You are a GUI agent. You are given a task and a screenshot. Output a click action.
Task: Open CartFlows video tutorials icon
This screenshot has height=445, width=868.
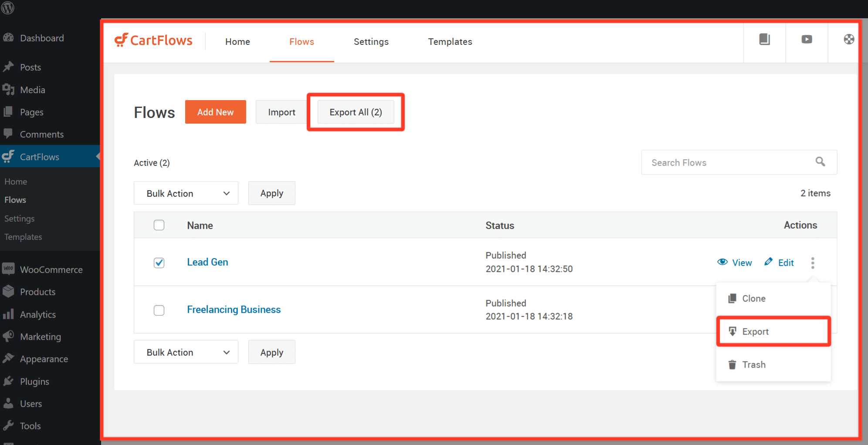[x=807, y=39]
